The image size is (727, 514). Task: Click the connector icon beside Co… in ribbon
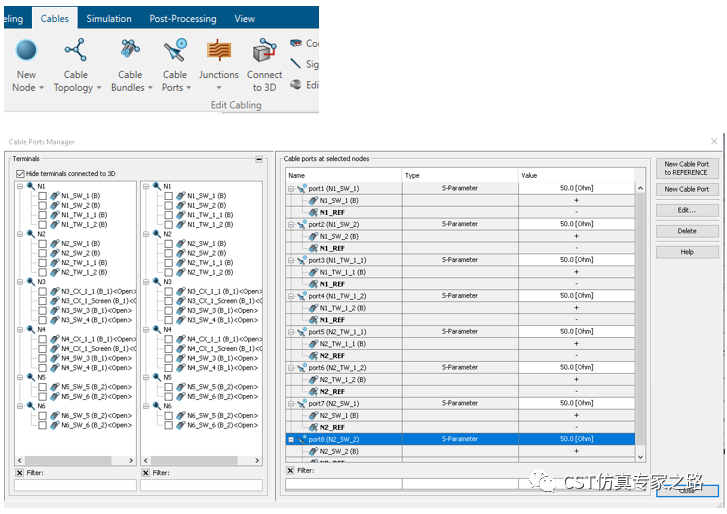click(x=296, y=43)
